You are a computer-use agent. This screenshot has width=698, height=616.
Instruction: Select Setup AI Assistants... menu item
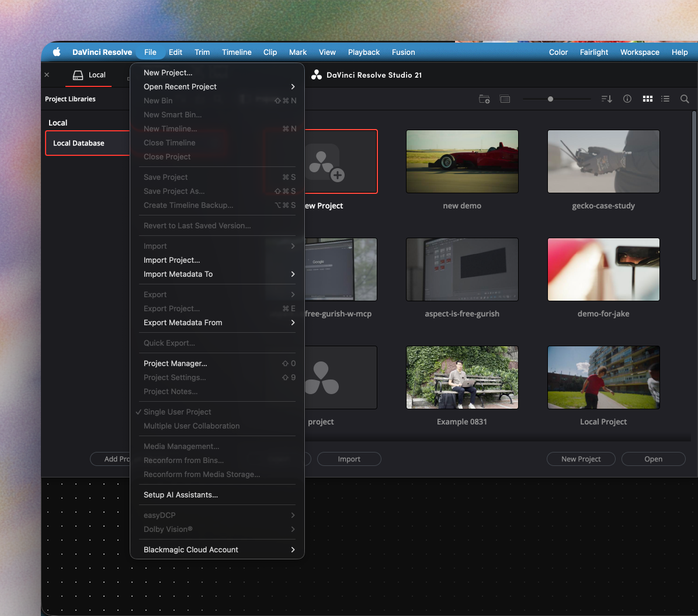(x=217, y=495)
